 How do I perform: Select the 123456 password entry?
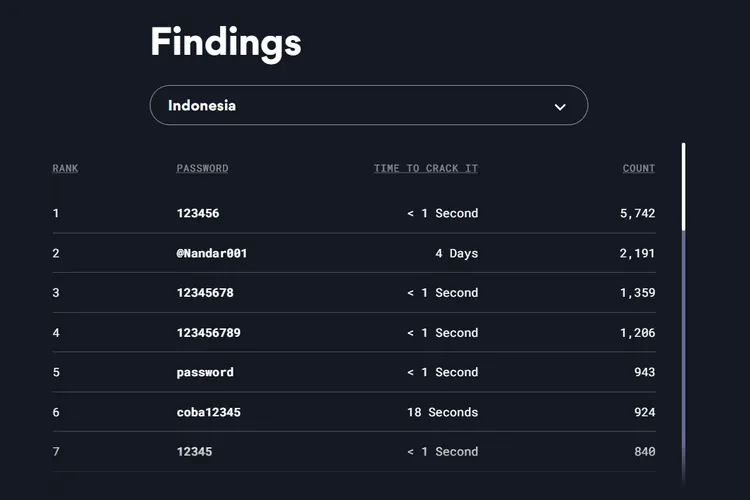coord(198,213)
